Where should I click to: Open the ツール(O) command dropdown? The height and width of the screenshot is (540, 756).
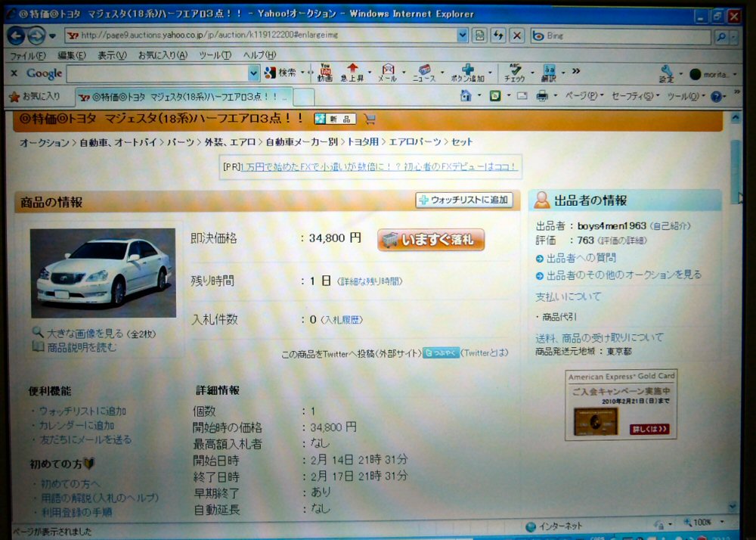[x=685, y=97]
